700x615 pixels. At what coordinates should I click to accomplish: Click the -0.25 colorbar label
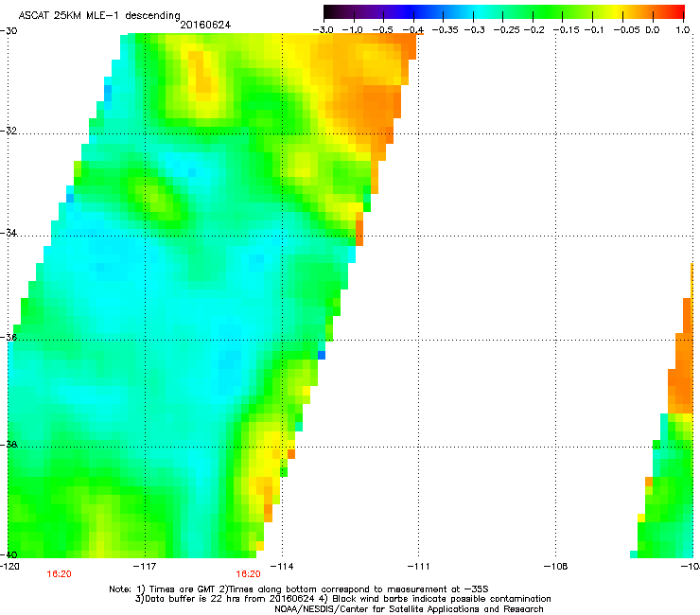[506, 30]
